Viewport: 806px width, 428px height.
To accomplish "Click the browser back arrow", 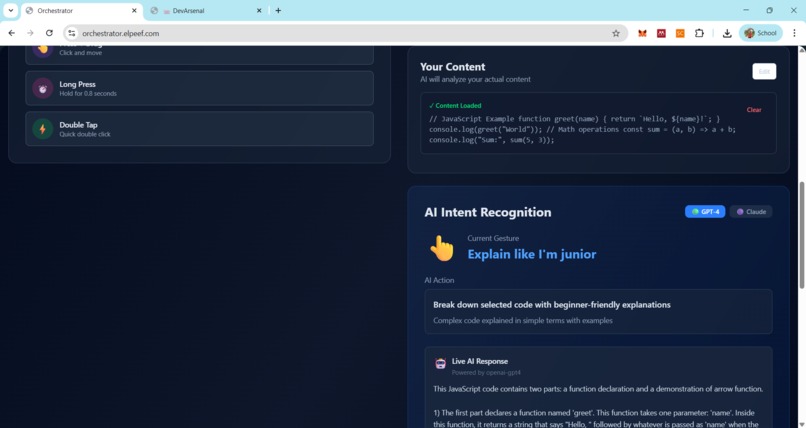I will [12, 33].
